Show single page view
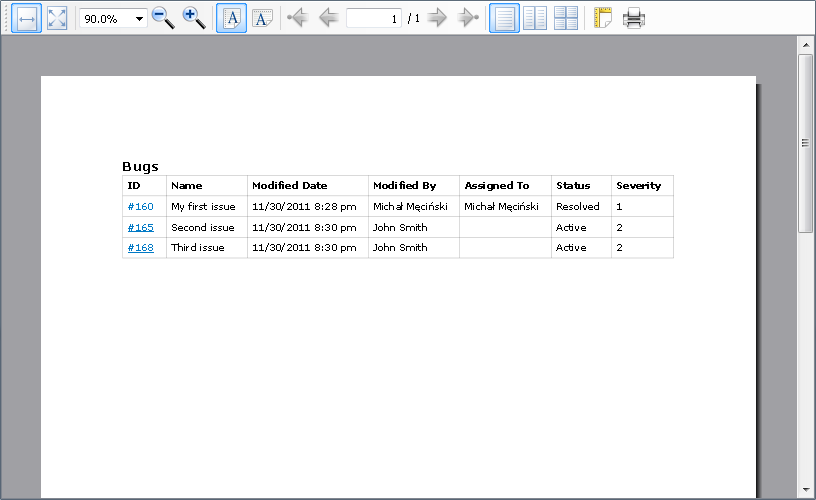Screen dimensions: 816x500 505,18
